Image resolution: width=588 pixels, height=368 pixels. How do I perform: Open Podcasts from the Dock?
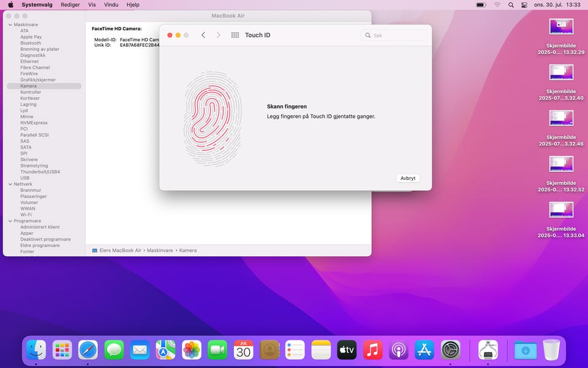pyautogui.click(x=398, y=350)
